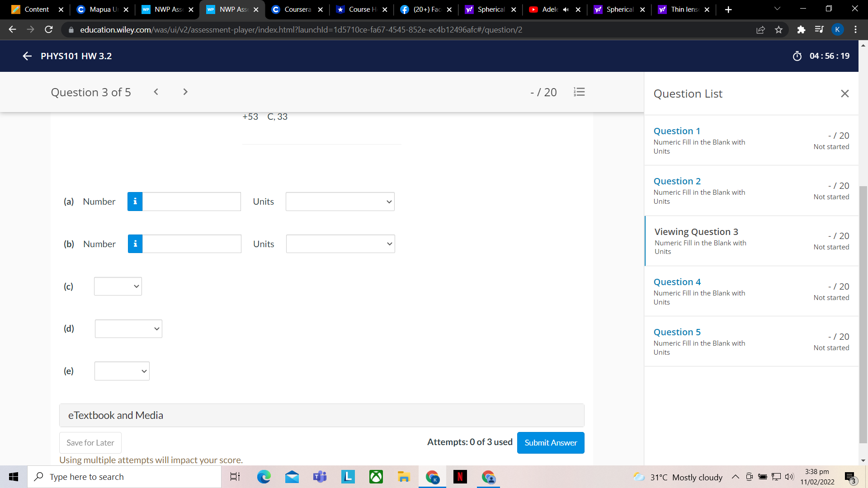
Task: Go to the previous question arrow
Action: (156, 92)
